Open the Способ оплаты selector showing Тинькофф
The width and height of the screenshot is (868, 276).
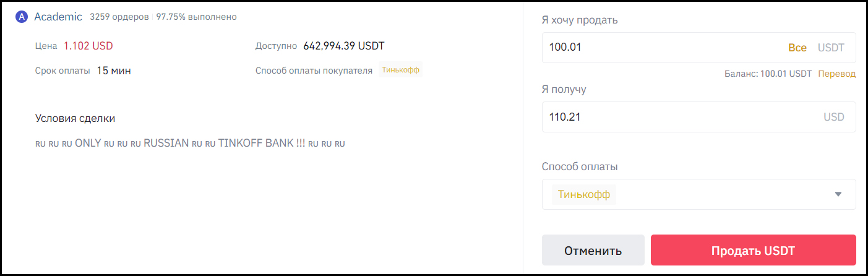698,194
